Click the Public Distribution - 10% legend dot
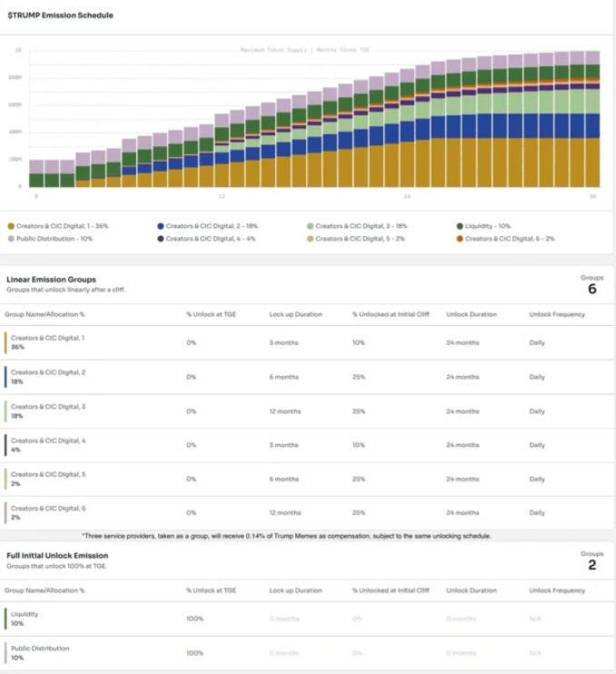This screenshot has height=674, width=616. pyautogui.click(x=11, y=238)
